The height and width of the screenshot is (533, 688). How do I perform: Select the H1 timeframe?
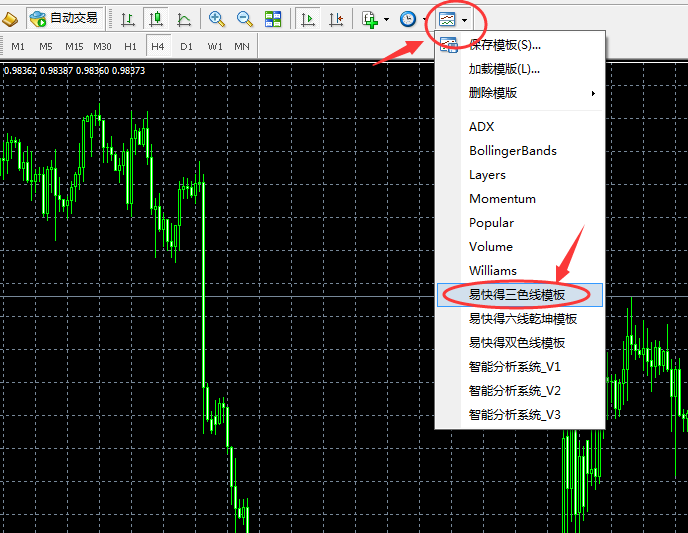point(130,47)
